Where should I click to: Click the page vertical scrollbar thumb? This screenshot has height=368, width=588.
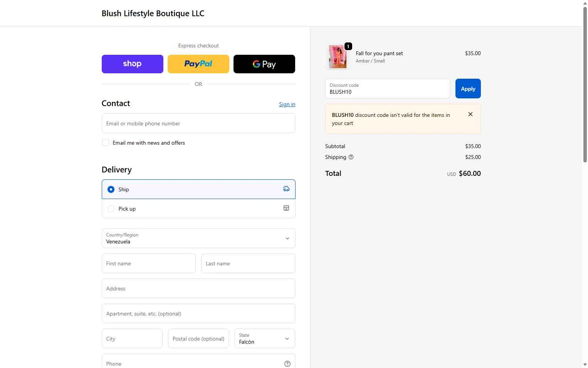[x=585, y=84]
